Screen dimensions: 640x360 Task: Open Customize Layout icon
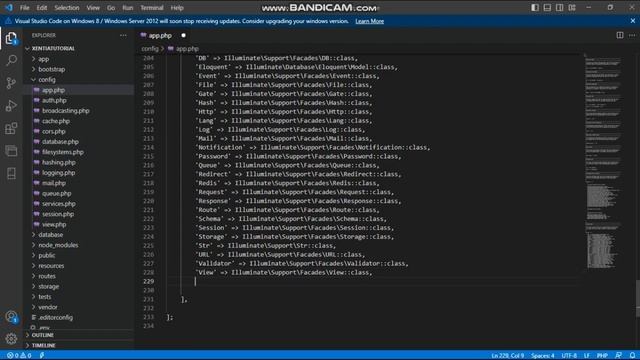click(572, 7)
